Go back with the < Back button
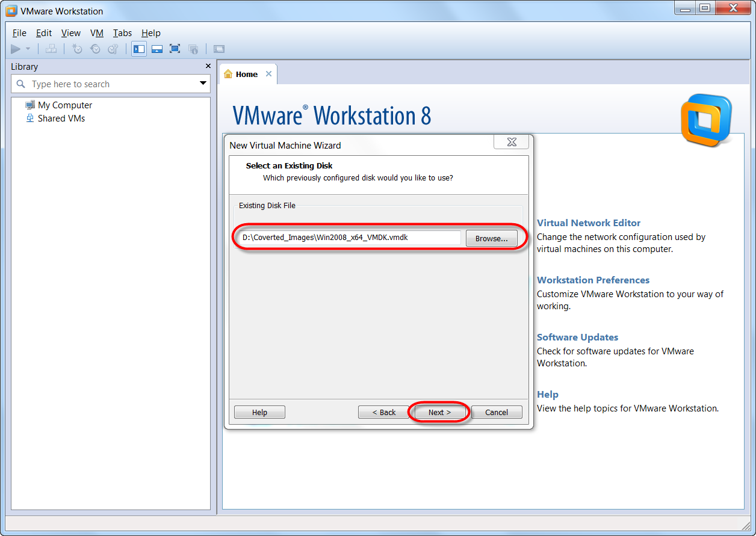 click(x=383, y=412)
